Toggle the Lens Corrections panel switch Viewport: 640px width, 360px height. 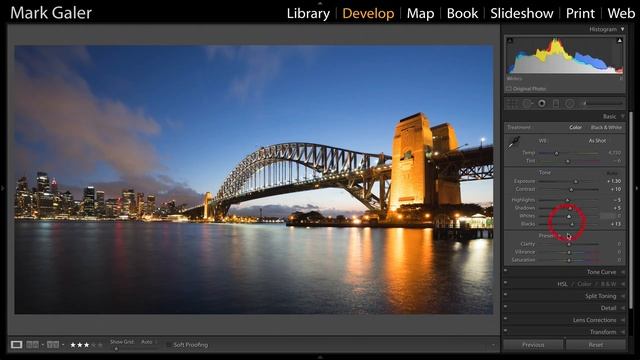pos(506,318)
